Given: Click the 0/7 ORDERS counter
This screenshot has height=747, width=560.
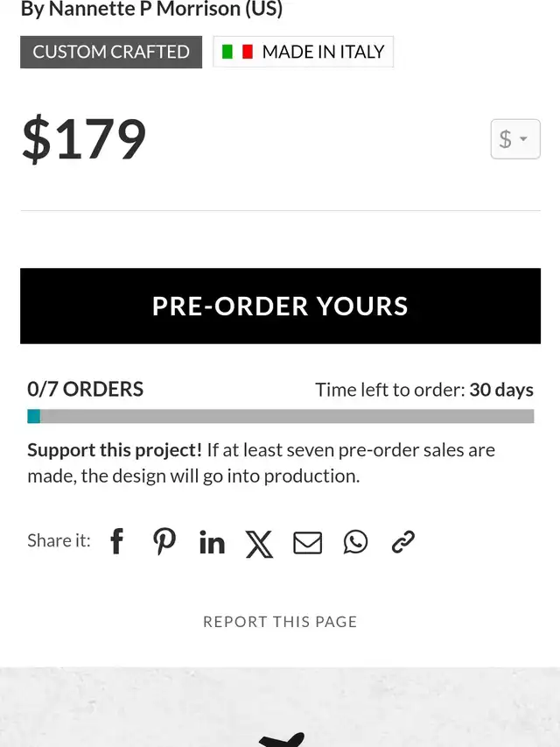Looking at the screenshot, I should pyautogui.click(x=85, y=389).
